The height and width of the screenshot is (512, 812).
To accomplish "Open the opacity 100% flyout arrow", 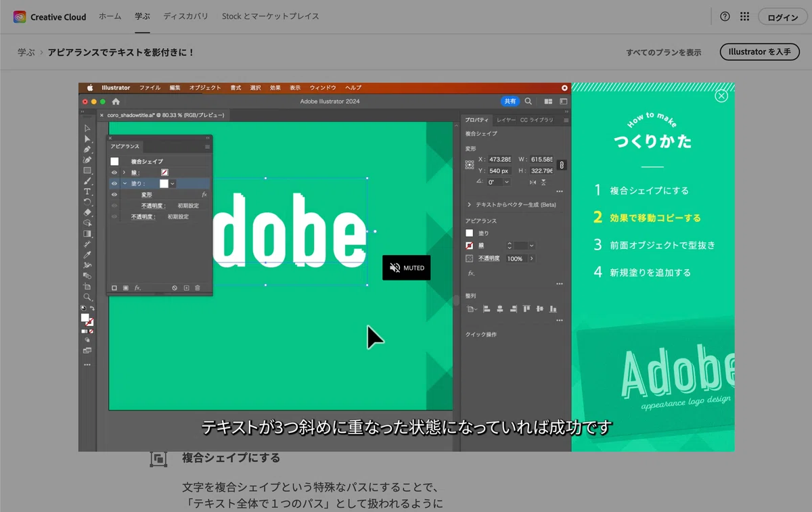I will click(x=531, y=258).
